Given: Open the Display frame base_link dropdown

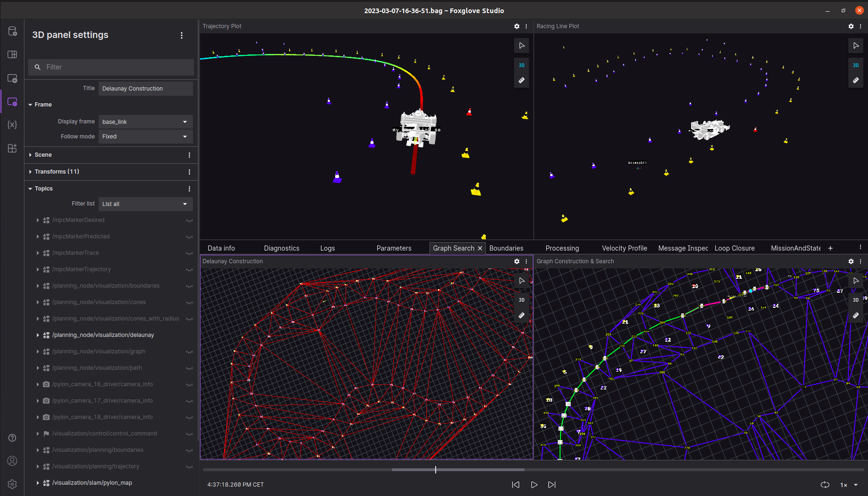Looking at the screenshot, I should point(146,122).
